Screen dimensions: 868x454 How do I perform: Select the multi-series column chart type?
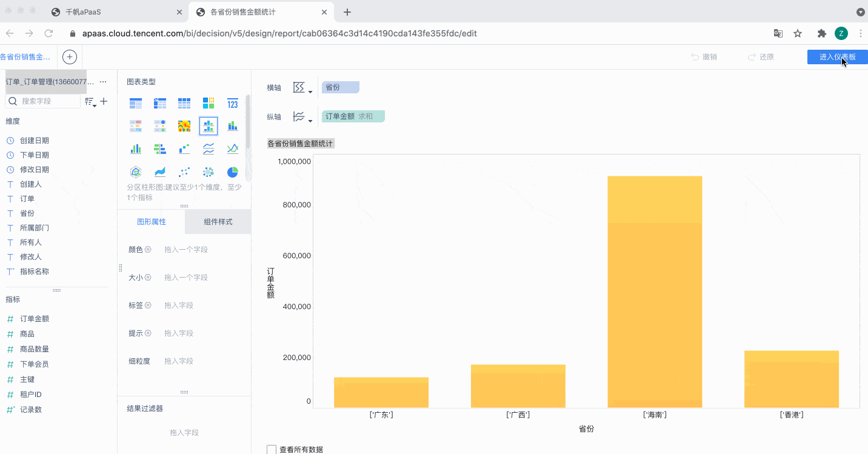point(136,149)
